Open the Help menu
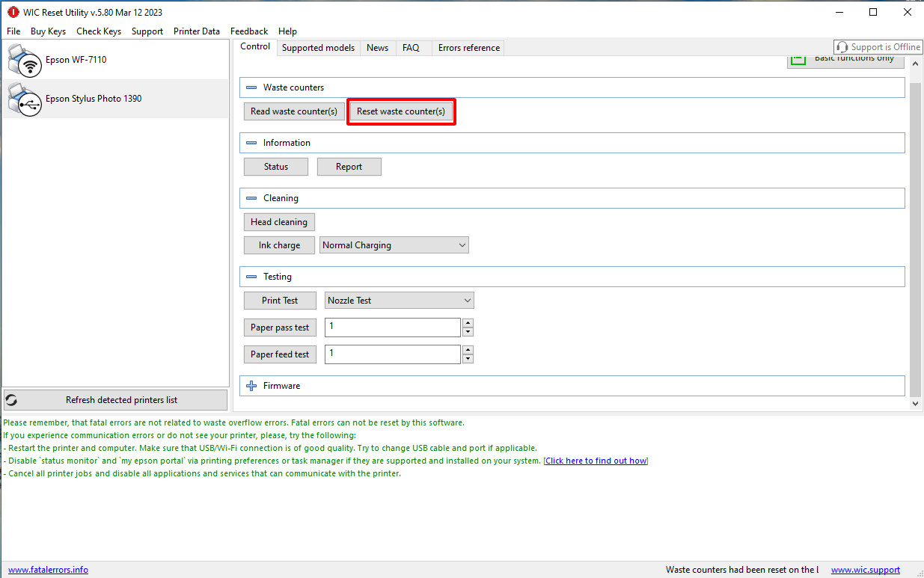924x578 pixels. pyautogui.click(x=287, y=31)
